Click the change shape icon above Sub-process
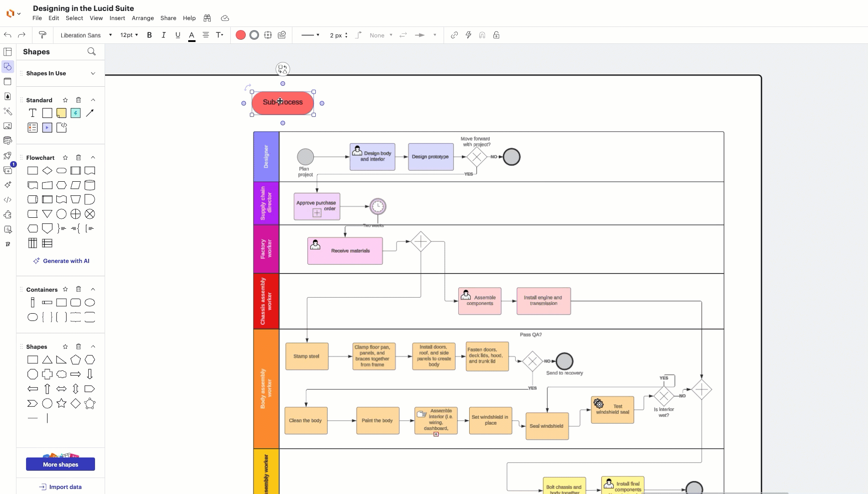Screen dimensions: 868x494 pyautogui.click(x=283, y=69)
